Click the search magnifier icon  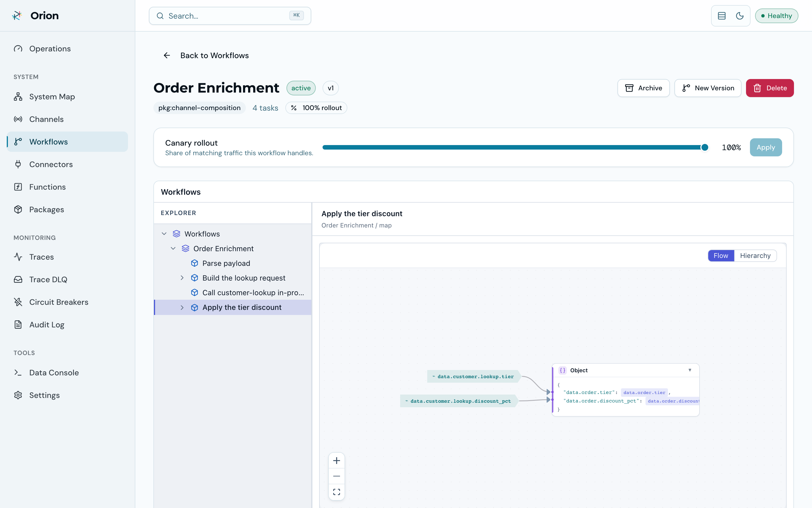click(x=160, y=16)
